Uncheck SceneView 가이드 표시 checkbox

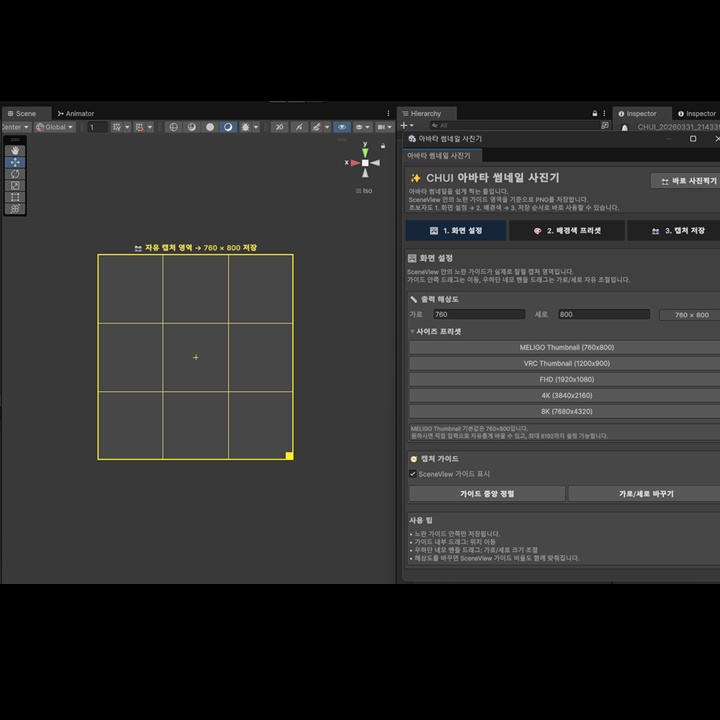coord(413,474)
